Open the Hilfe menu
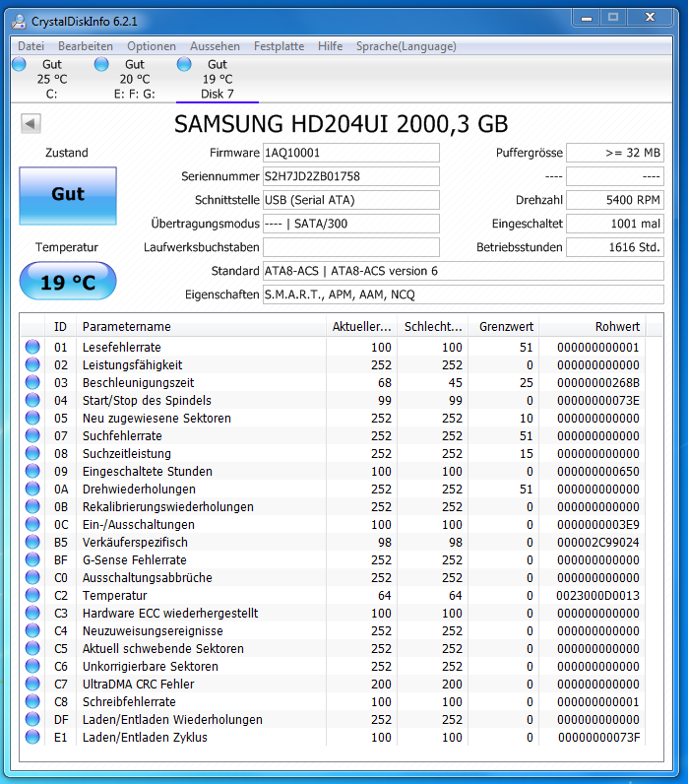 [331, 46]
